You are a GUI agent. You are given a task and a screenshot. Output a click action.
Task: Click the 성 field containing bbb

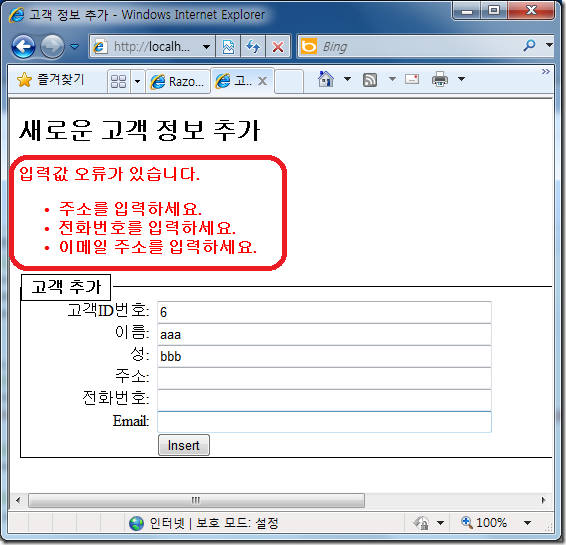(324, 356)
